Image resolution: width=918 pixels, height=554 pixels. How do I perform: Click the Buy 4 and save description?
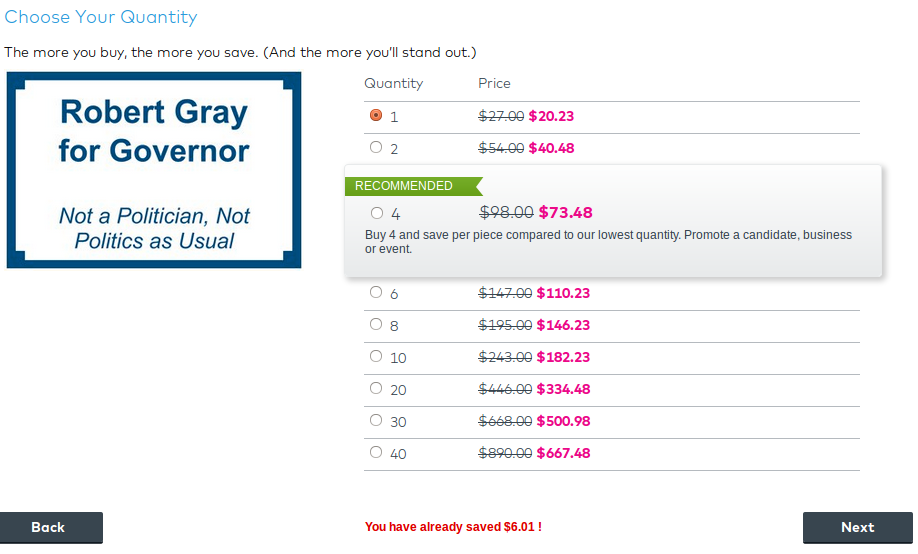608,242
